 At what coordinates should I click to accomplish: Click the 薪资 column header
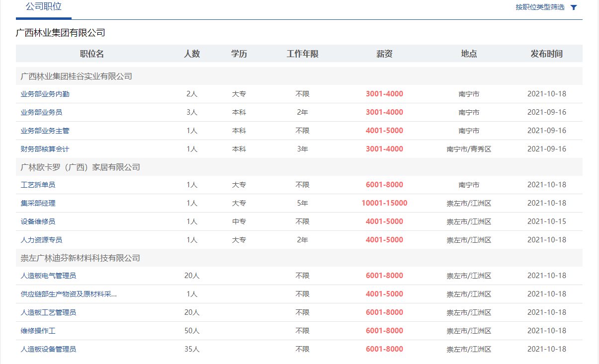385,54
